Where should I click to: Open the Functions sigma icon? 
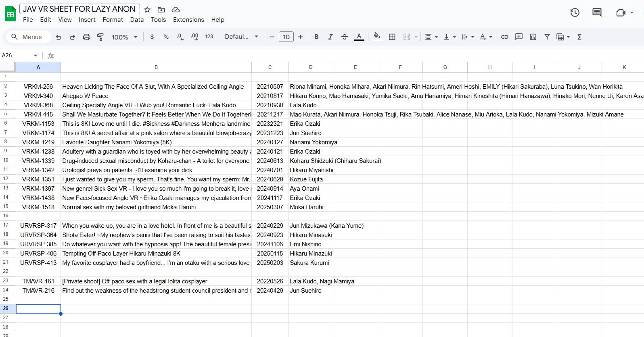tap(579, 37)
